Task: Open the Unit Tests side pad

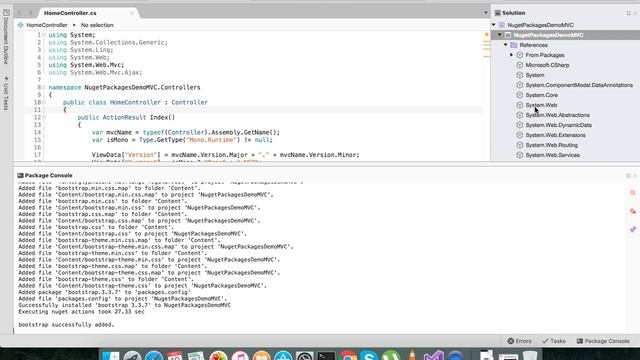Action: click(6, 93)
